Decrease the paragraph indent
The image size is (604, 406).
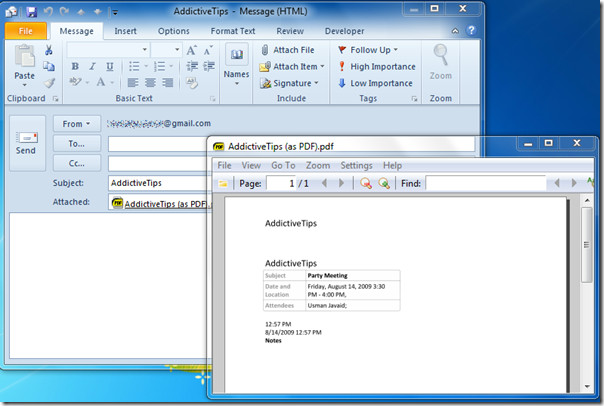pos(192,66)
